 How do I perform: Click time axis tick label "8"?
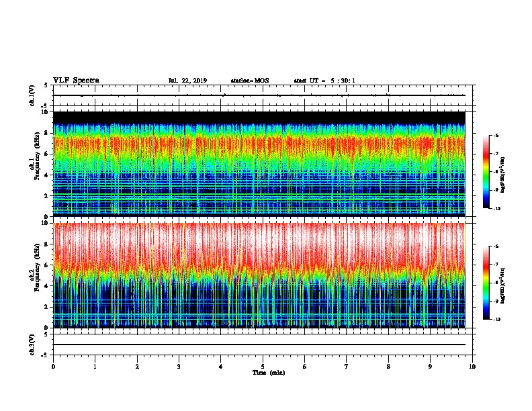(388, 367)
